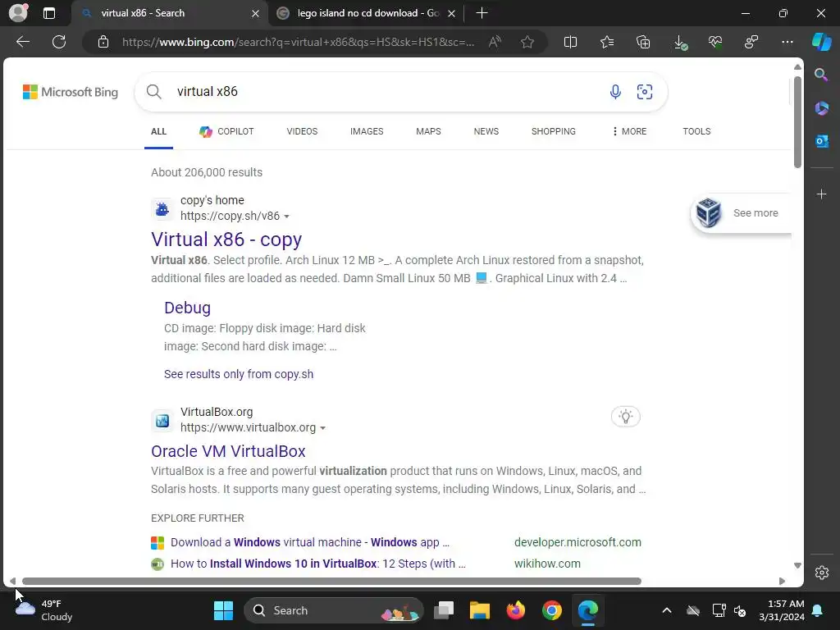
Task: Select the ALL results tab
Action: click(158, 131)
